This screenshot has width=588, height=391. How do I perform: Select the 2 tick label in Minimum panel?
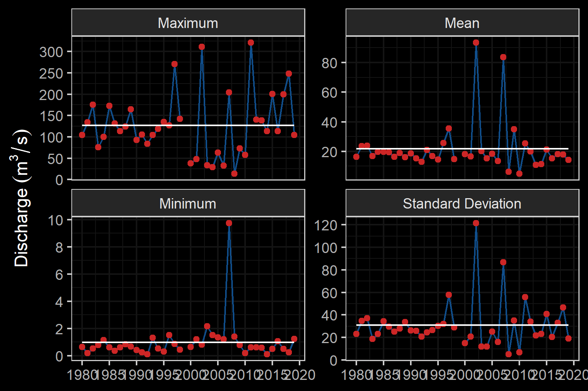click(x=59, y=329)
